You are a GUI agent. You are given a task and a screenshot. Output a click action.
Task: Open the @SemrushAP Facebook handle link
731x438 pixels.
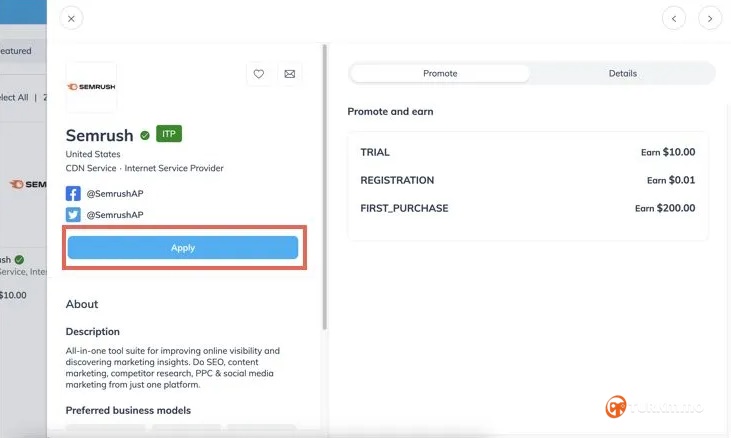[115, 193]
